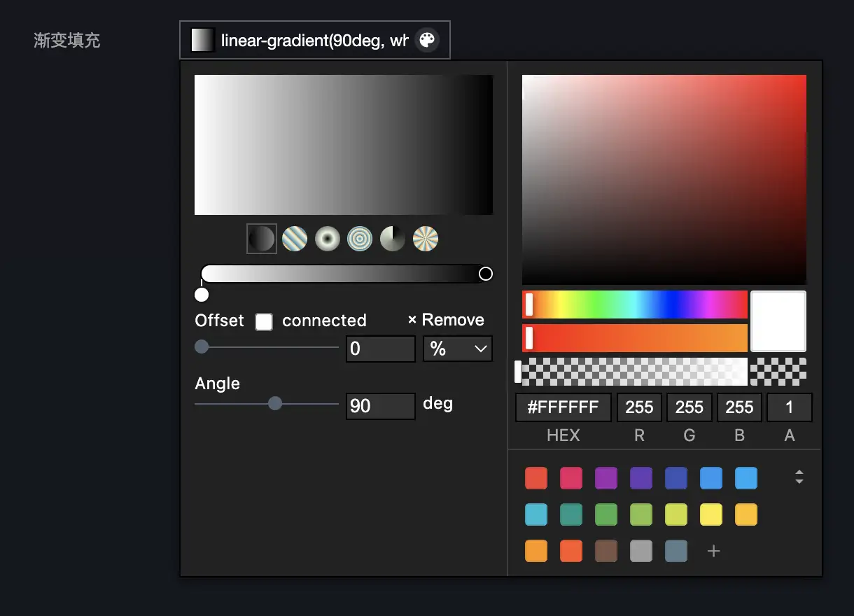Select the linear gradient type icon

[262, 239]
